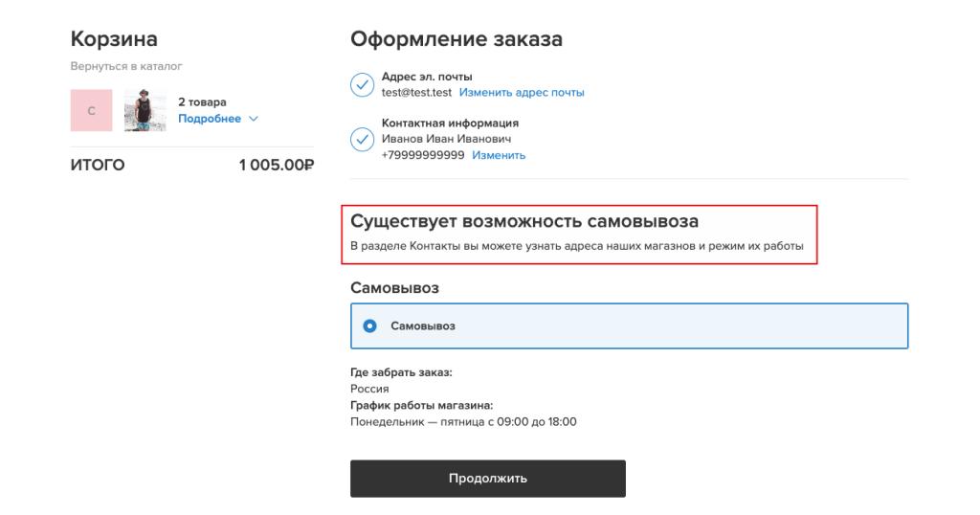Open the Подробнее cart details link
This screenshot has height=515, width=980.
click(x=210, y=119)
